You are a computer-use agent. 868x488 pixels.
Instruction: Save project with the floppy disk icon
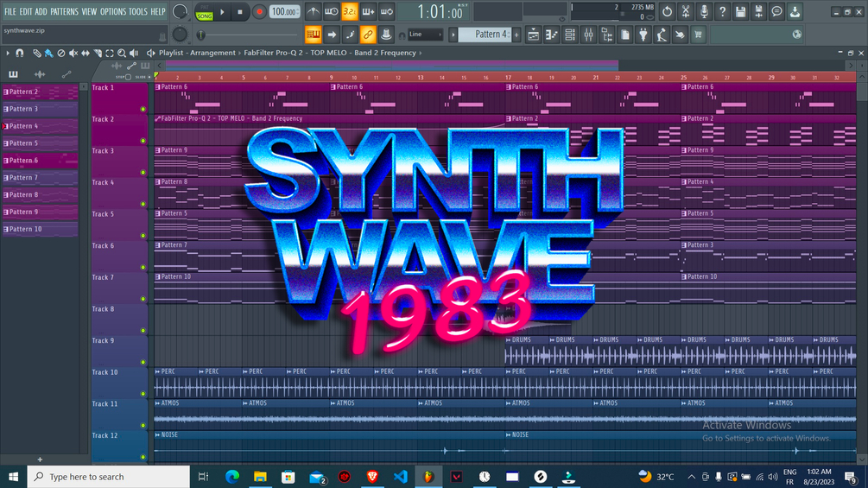point(740,11)
